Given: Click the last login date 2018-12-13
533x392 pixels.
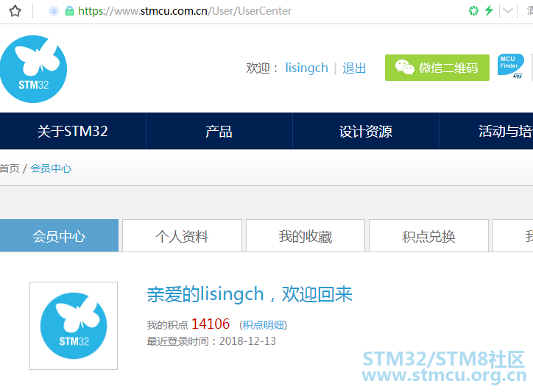Looking at the screenshot, I should point(247,341).
